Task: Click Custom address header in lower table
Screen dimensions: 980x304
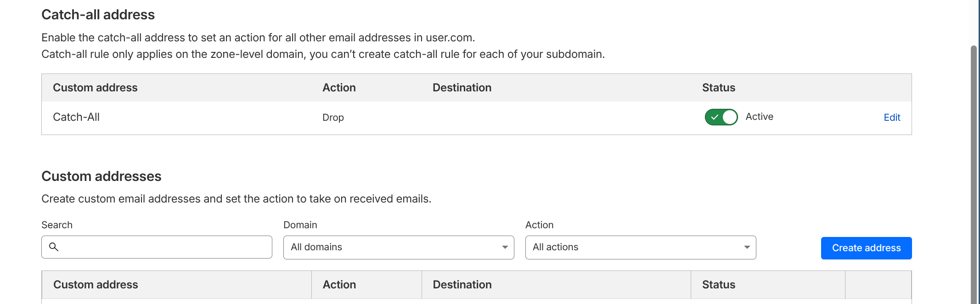Action: coord(96,285)
